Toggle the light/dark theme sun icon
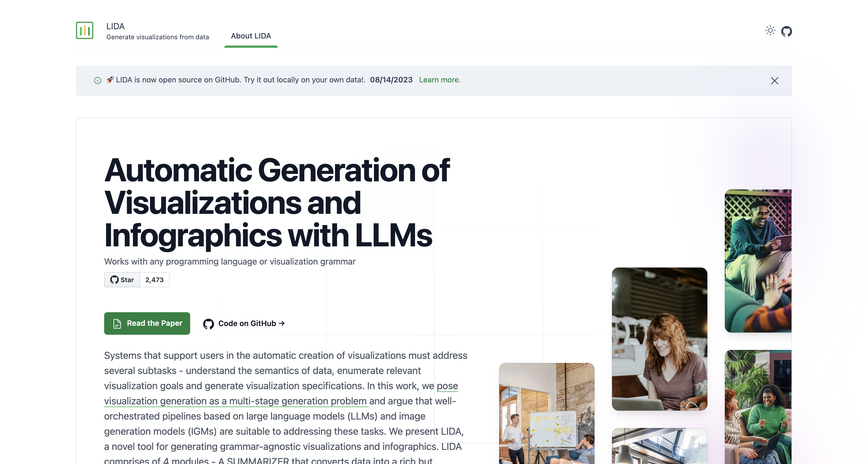Screen dimensions: 868x464 pos(770,31)
